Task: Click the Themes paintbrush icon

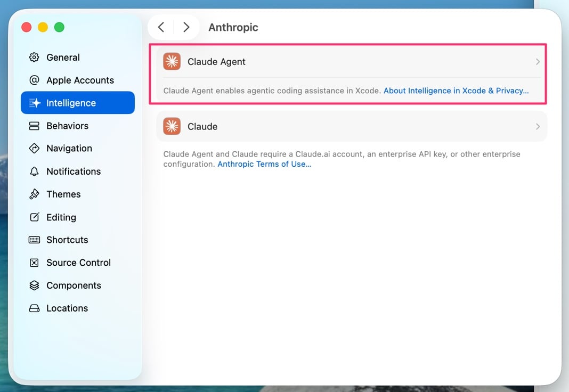Action: pyautogui.click(x=34, y=194)
